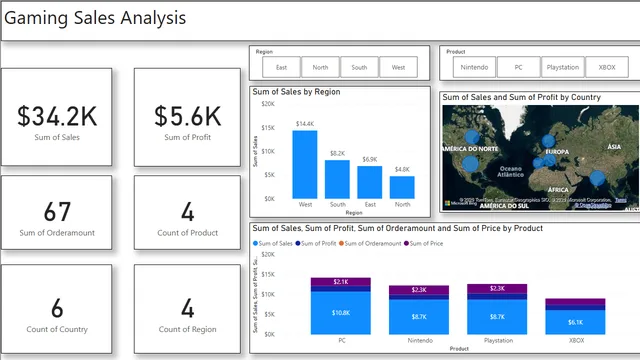
Task: Select XBOX blue sales segment $6.1K
Action: point(576,322)
